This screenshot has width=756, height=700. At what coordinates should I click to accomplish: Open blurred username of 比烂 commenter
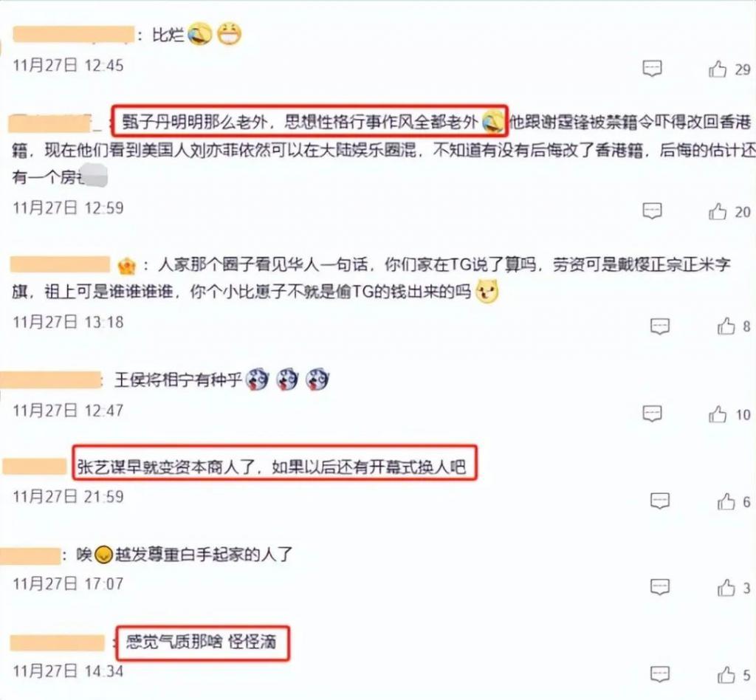pyautogui.click(x=73, y=35)
